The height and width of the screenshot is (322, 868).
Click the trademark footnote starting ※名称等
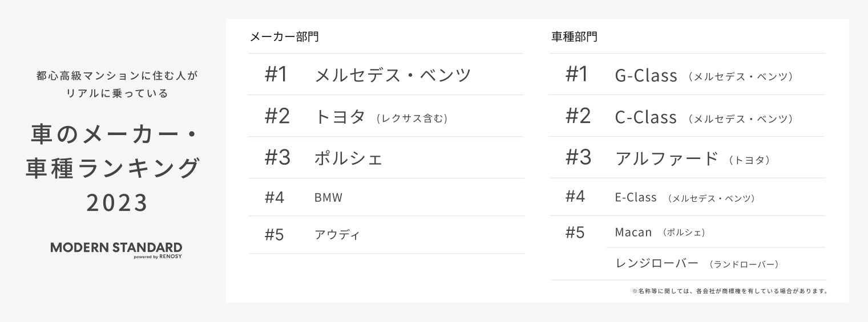click(729, 291)
